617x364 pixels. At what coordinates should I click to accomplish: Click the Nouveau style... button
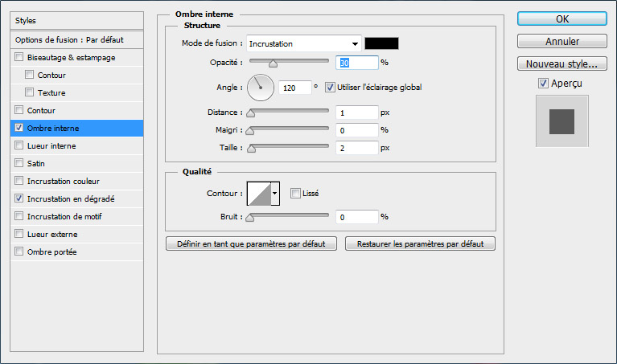pyautogui.click(x=562, y=63)
